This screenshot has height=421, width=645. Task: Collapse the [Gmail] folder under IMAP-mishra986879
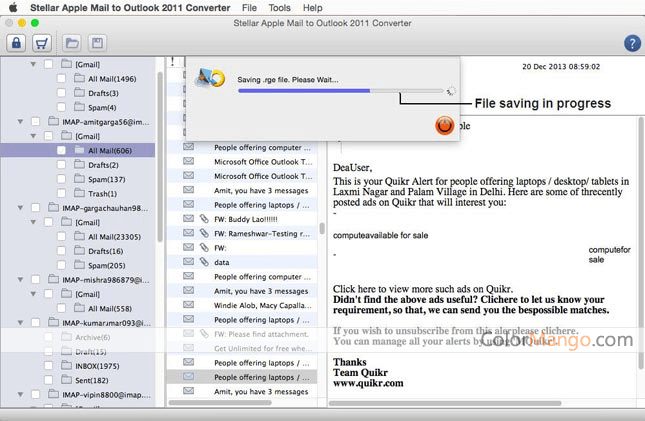[33, 294]
